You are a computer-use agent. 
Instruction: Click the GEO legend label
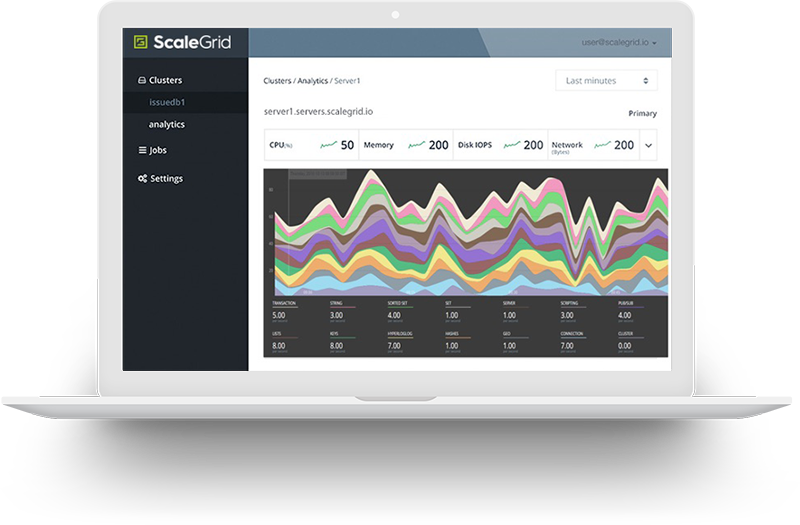click(x=507, y=334)
